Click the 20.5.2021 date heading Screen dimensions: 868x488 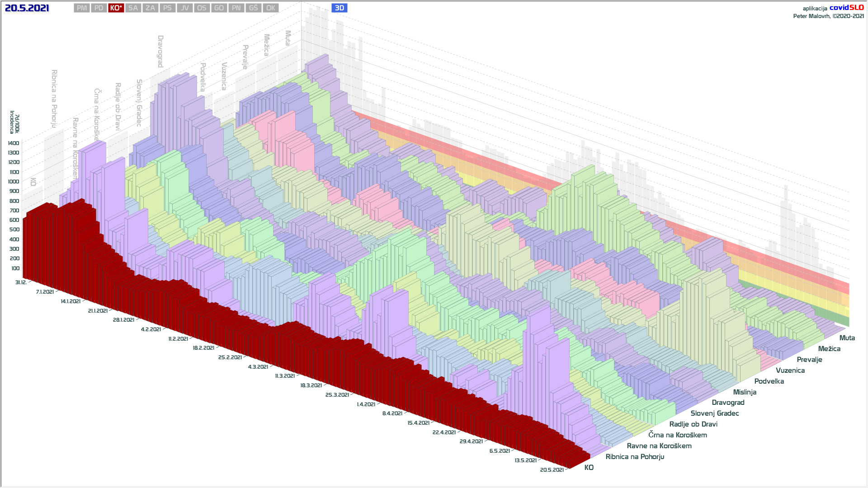pyautogui.click(x=27, y=8)
